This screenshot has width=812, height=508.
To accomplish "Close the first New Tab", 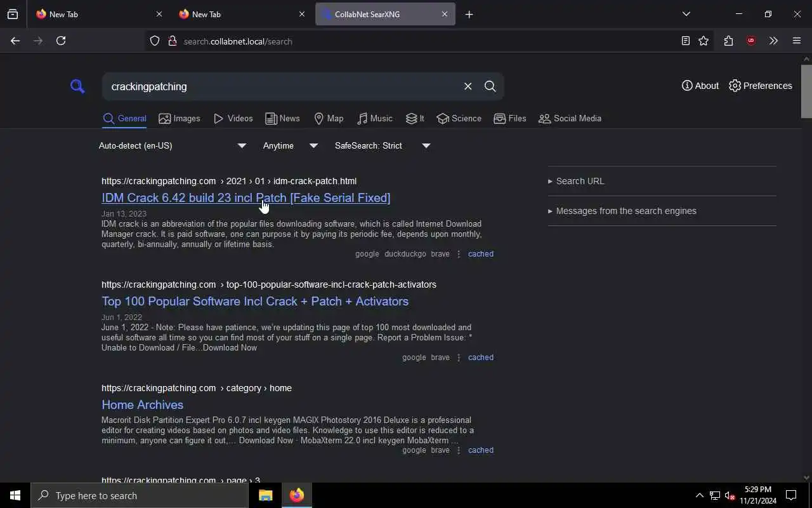I will click(x=159, y=14).
